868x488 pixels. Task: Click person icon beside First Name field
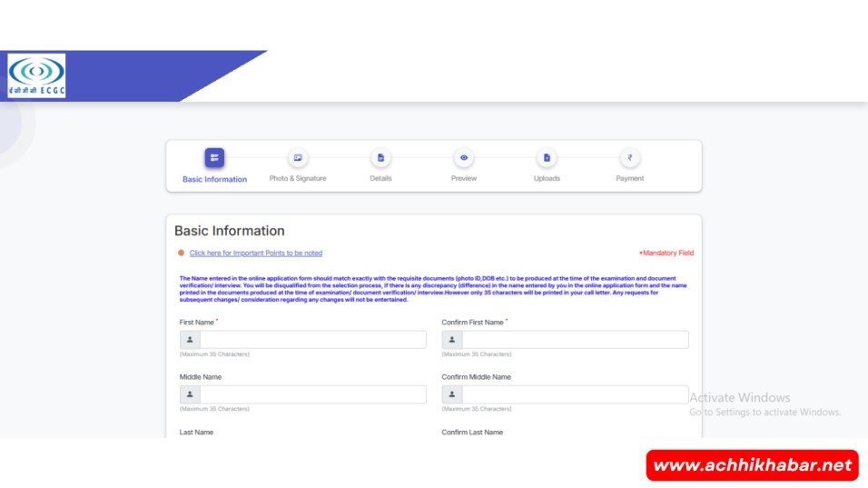pyautogui.click(x=190, y=340)
